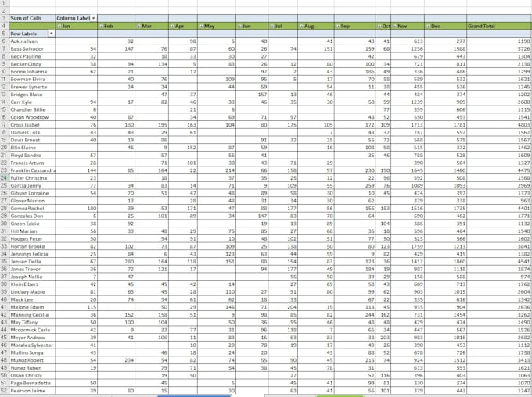Select the Francis Arturo row label
The image size is (532, 397).
click(x=32, y=163)
